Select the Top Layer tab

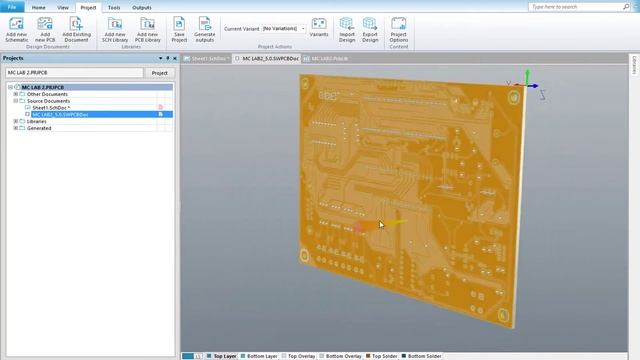(x=221, y=356)
